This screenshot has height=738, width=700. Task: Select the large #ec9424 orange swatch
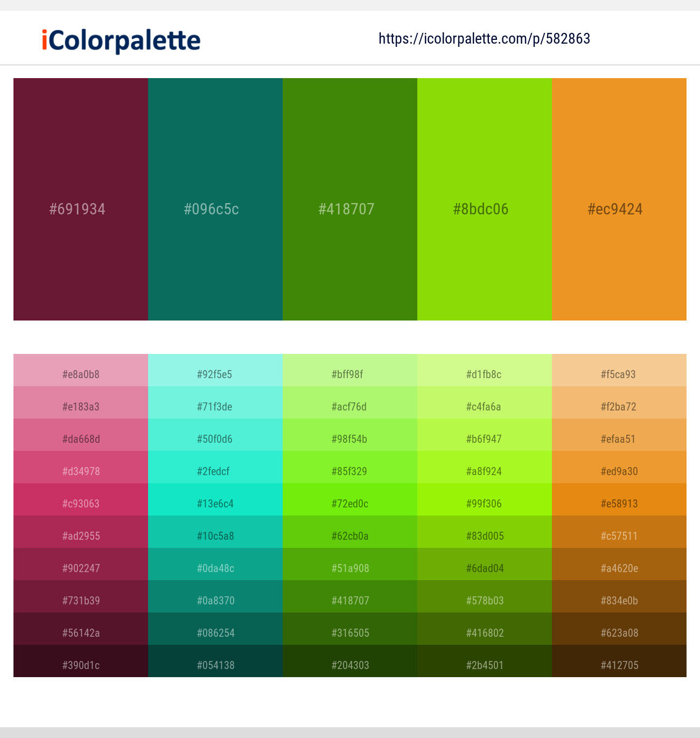619,199
